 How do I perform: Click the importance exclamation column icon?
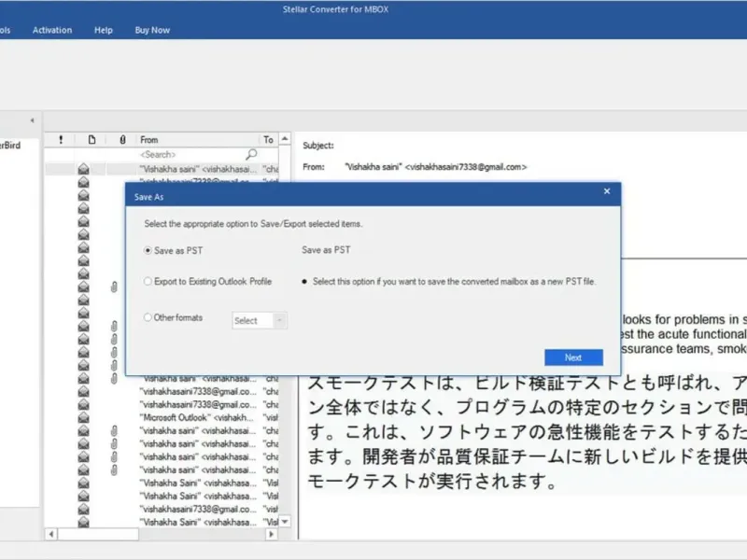(61, 139)
